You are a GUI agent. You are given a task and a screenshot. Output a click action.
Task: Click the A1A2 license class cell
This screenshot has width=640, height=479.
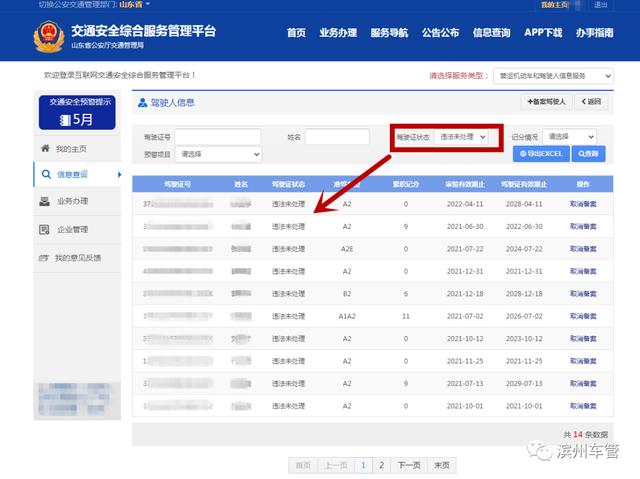tap(347, 316)
